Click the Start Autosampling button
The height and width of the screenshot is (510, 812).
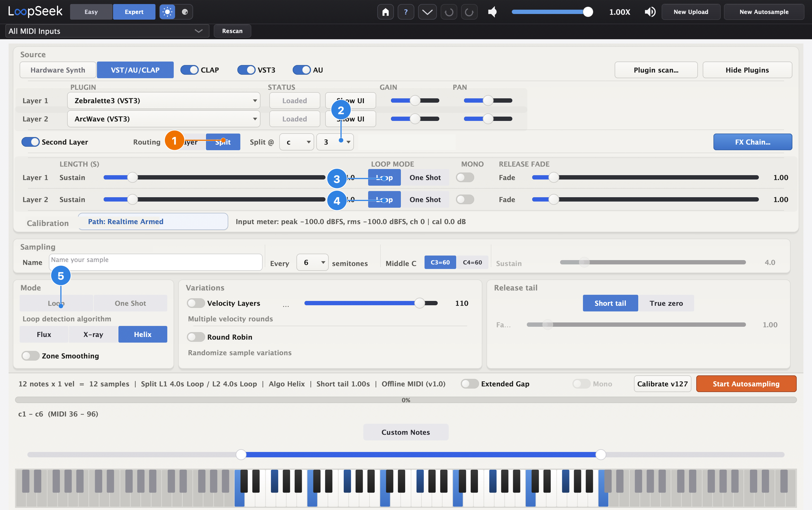pos(746,384)
